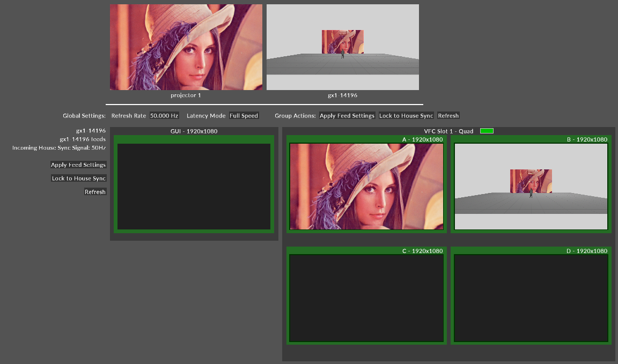
Task: Click the projector 1 preview thumbnail
Action: pyautogui.click(x=186, y=47)
